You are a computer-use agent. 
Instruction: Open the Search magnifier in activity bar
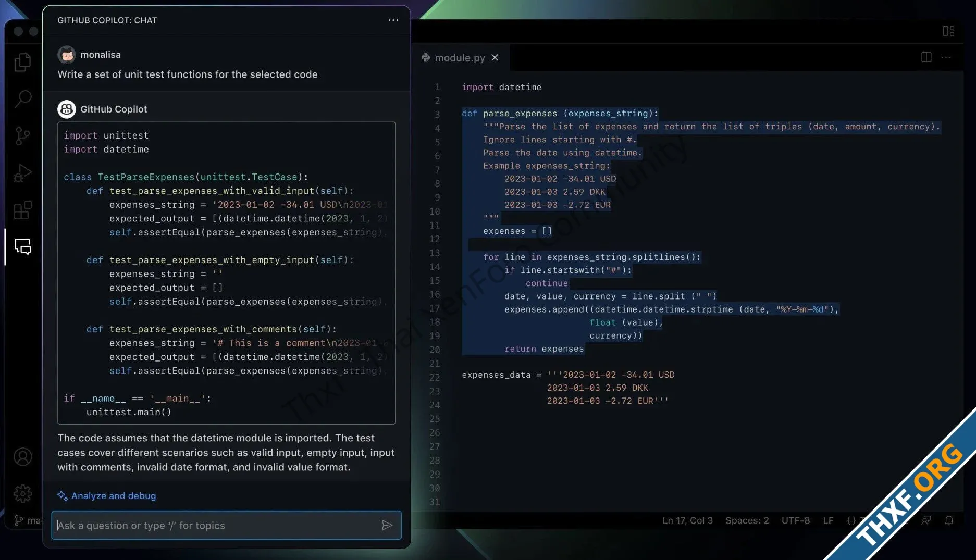click(22, 98)
